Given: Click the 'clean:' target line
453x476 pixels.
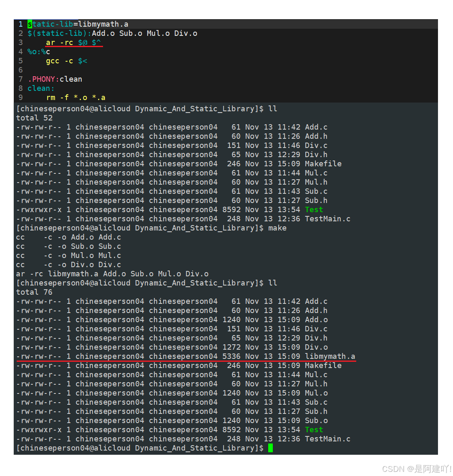Looking at the screenshot, I should 41,88.
